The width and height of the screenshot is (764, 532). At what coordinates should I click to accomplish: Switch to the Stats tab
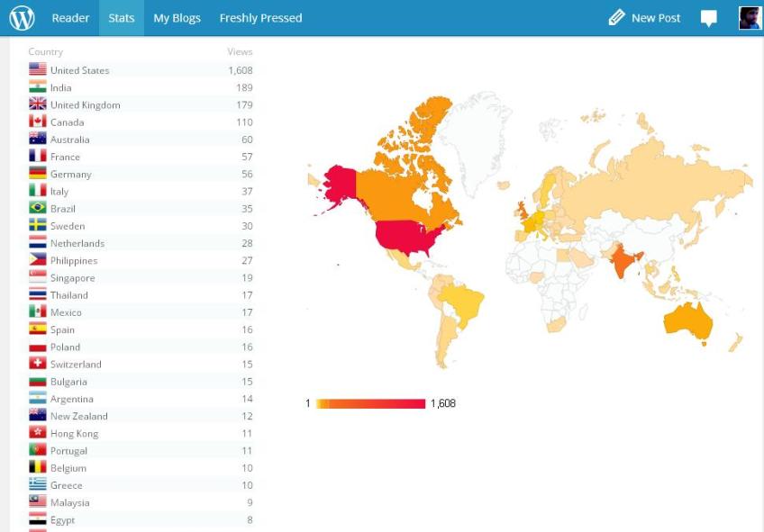tap(122, 18)
